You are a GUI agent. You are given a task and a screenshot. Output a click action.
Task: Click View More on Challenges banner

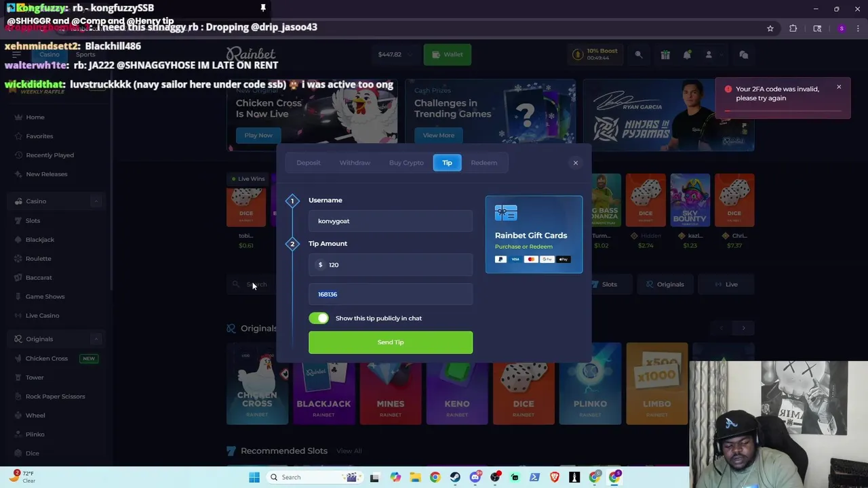(439, 135)
